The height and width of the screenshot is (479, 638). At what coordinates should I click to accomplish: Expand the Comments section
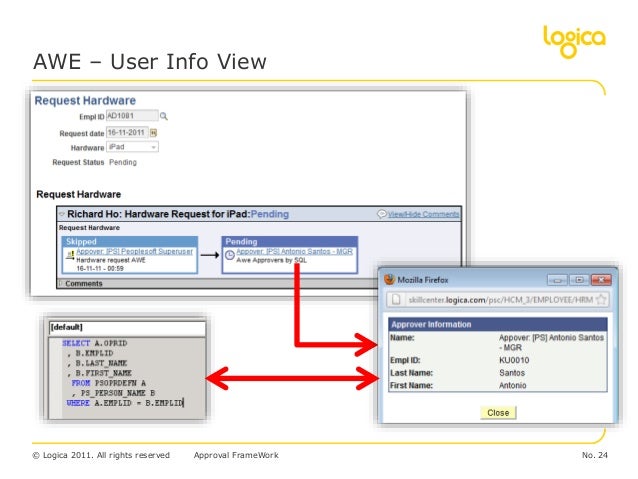(x=61, y=283)
